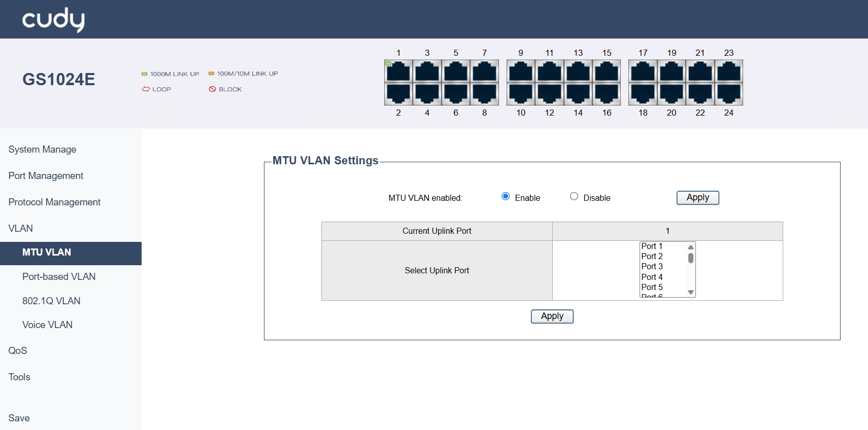Click the Cudy logo
This screenshot has width=868, height=430.
click(53, 20)
